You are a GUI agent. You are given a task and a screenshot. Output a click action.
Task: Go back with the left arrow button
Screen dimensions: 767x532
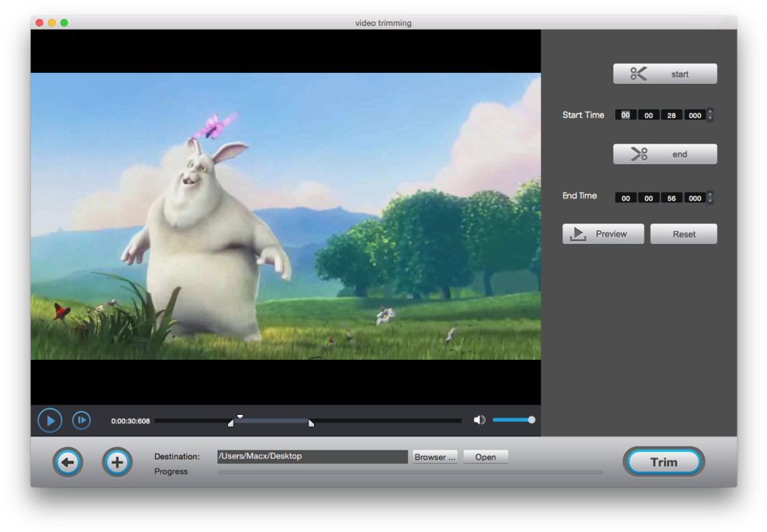[68, 462]
